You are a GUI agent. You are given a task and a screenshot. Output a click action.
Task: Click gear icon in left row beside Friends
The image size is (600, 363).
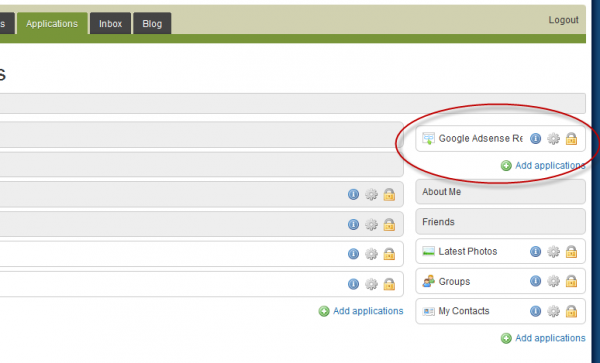pos(371,225)
